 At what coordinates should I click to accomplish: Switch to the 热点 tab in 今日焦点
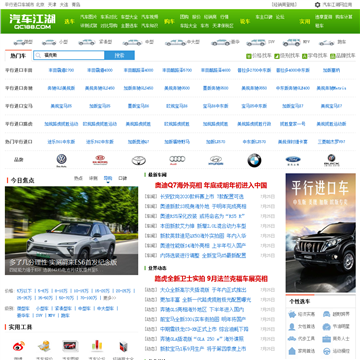(x=78, y=178)
